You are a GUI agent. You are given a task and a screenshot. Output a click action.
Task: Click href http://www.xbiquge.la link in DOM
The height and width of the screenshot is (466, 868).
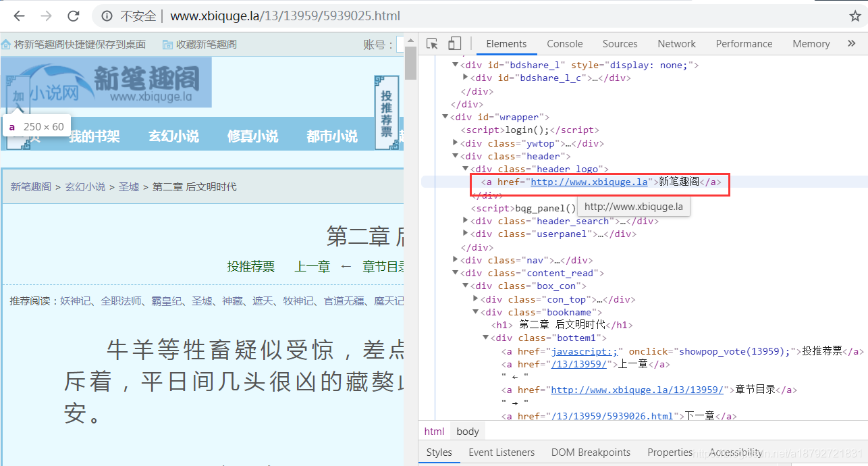[590, 182]
